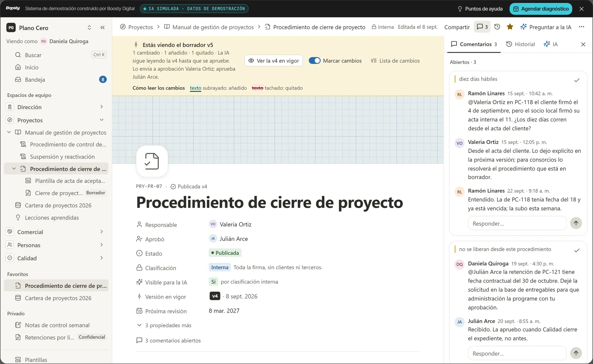Image resolution: width=593 pixels, height=364 pixels.
Task: Expand the Dirección team space
Action: [102, 107]
